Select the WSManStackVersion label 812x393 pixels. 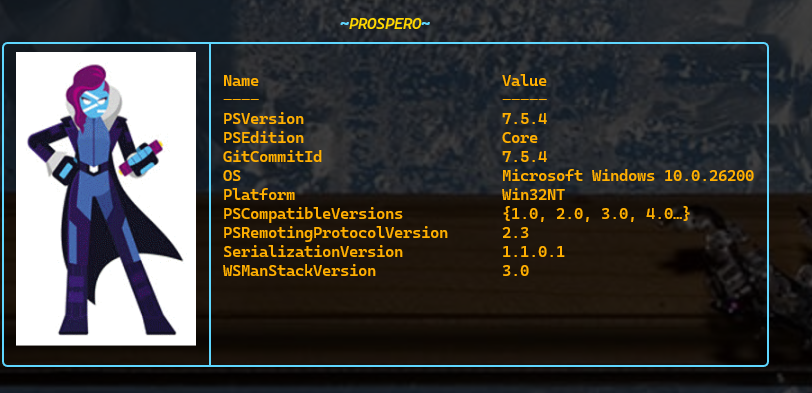299,271
